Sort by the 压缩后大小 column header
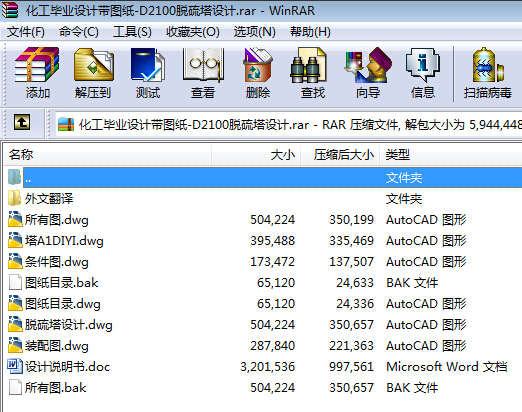 [340, 154]
